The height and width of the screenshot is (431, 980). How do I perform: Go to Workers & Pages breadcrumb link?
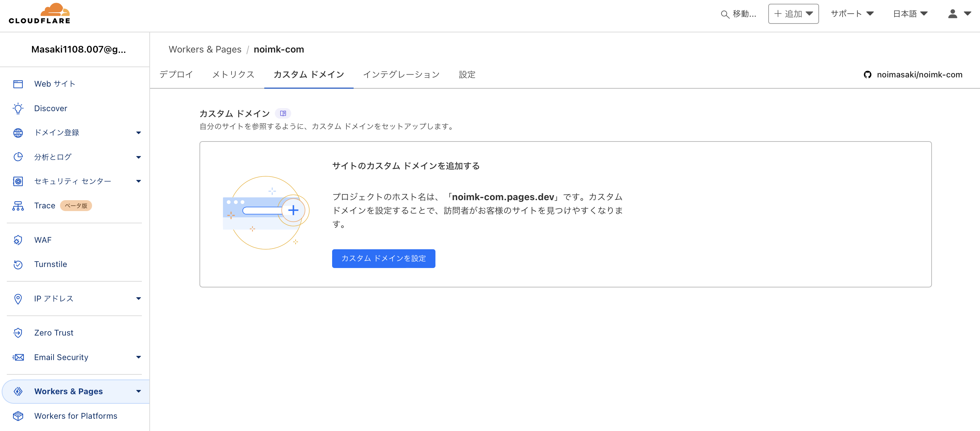pos(205,49)
